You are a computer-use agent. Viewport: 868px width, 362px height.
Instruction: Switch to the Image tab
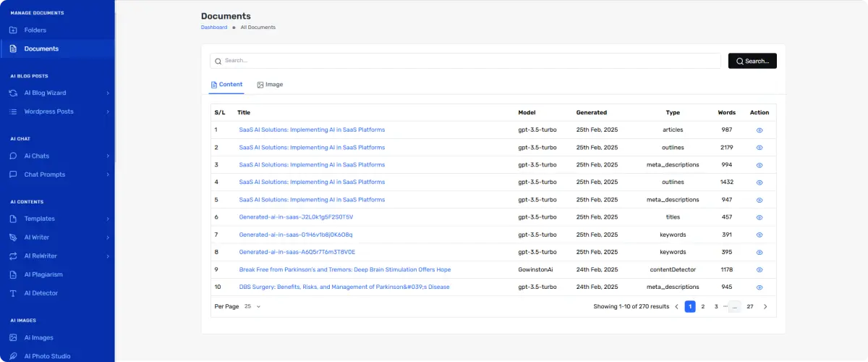pyautogui.click(x=270, y=85)
